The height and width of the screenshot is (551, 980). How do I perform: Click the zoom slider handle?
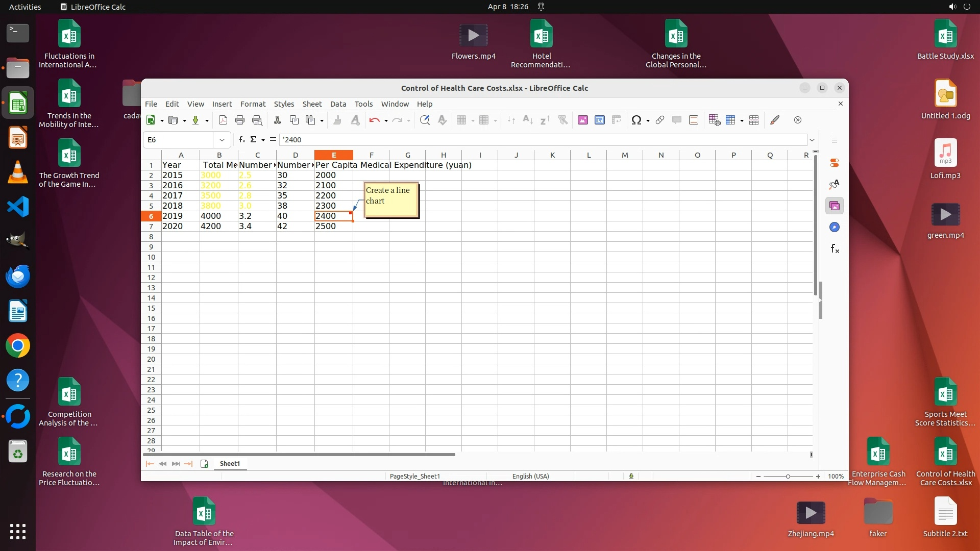[788, 477]
